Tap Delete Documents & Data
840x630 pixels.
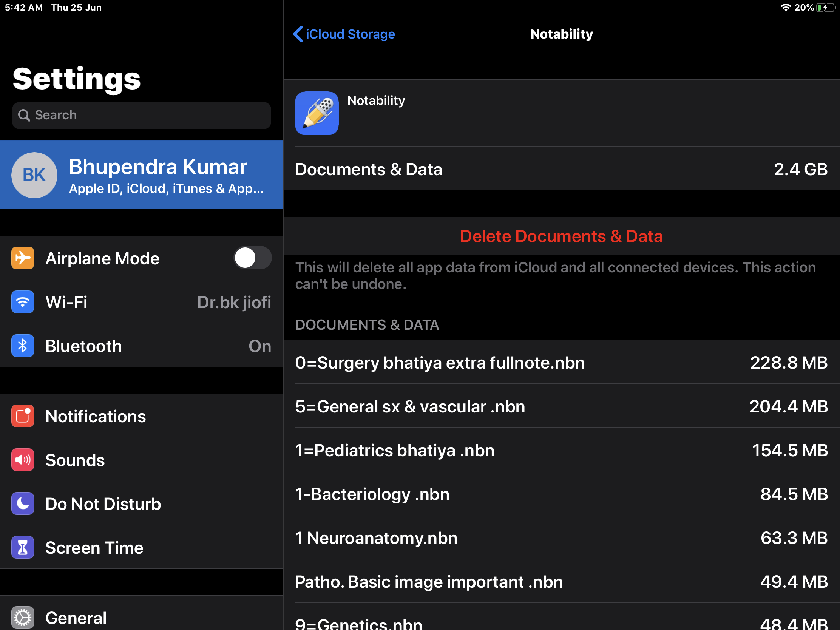click(561, 236)
